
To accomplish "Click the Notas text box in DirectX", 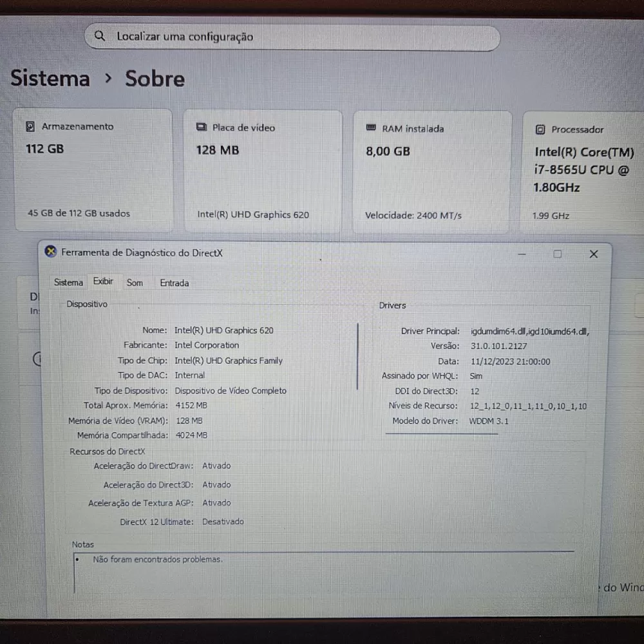I will (x=322, y=572).
